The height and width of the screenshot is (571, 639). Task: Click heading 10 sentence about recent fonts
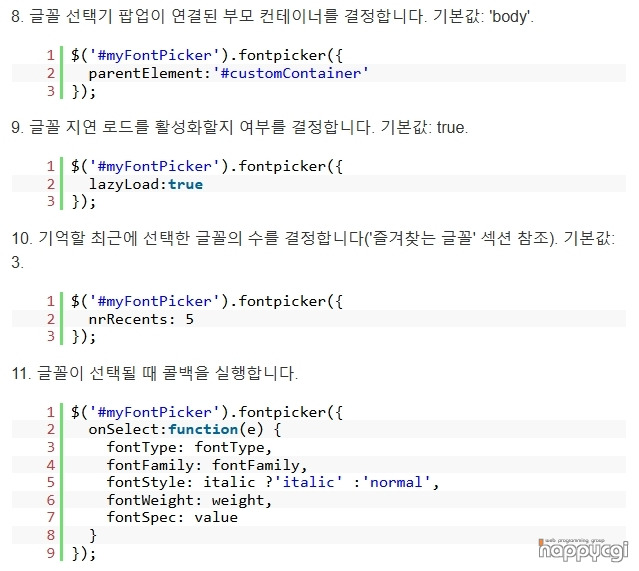[313, 250]
